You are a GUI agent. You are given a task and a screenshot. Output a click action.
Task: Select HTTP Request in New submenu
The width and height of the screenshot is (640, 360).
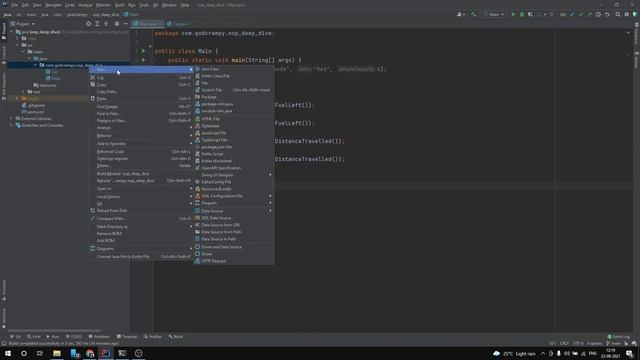coord(233,261)
